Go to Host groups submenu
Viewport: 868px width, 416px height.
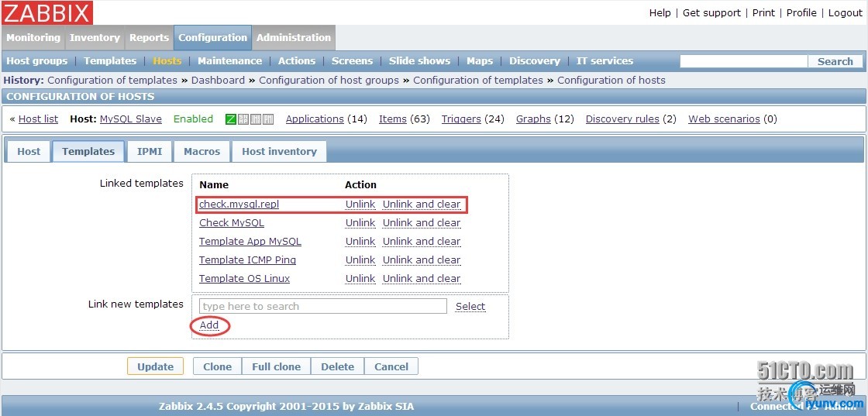click(36, 61)
